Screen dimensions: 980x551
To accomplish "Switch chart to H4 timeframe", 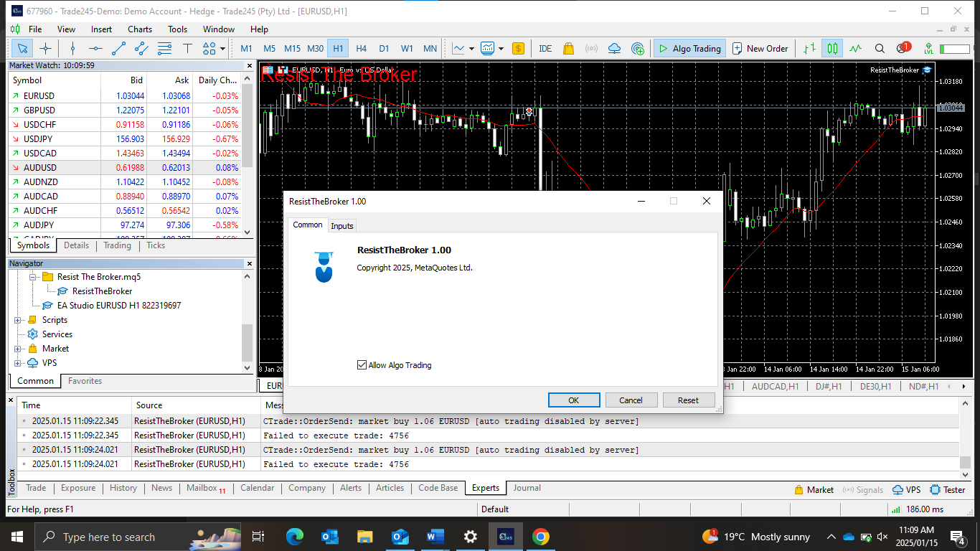I will [361, 49].
